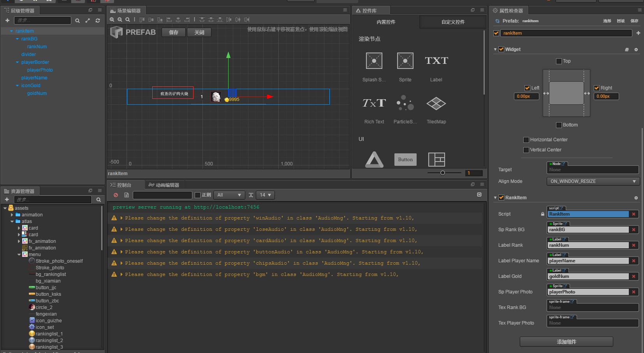Viewport: 644px width, 353px height.
Task: Disable the Widget component checkbox
Action: (x=501, y=49)
